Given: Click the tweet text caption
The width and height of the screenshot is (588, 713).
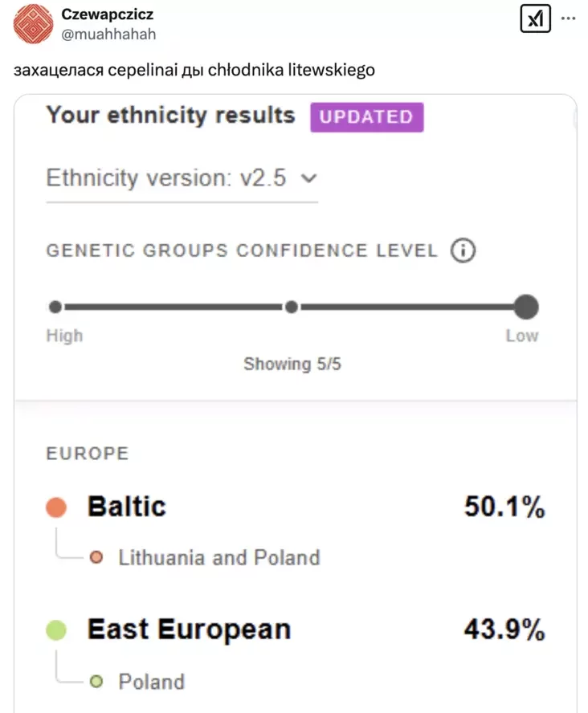Looking at the screenshot, I should tap(194, 71).
